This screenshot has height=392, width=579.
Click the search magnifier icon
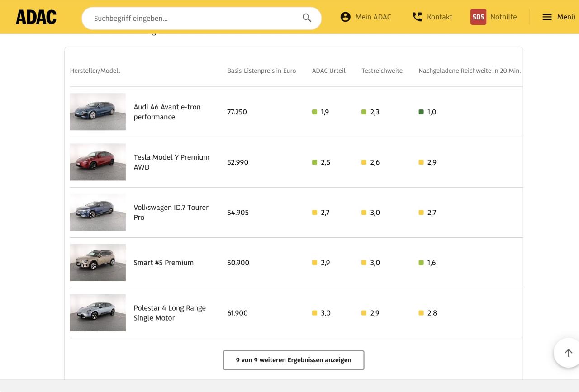click(x=307, y=18)
